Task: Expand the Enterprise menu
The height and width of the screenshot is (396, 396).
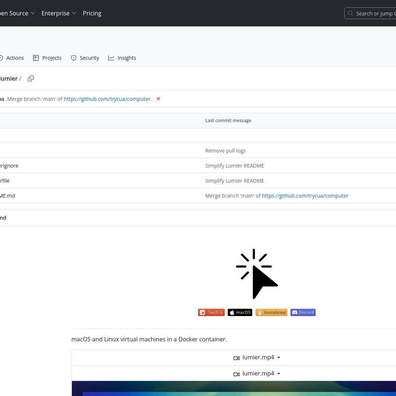Action: click(59, 13)
